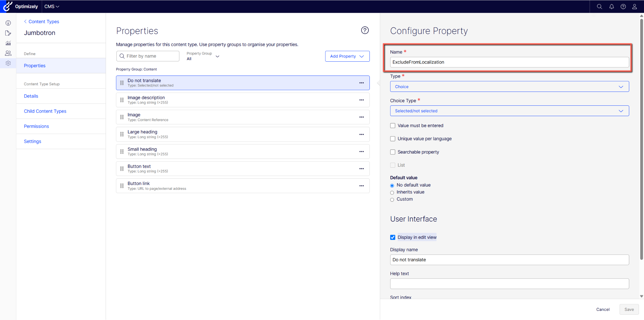Click the Help text input field

tap(509, 284)
